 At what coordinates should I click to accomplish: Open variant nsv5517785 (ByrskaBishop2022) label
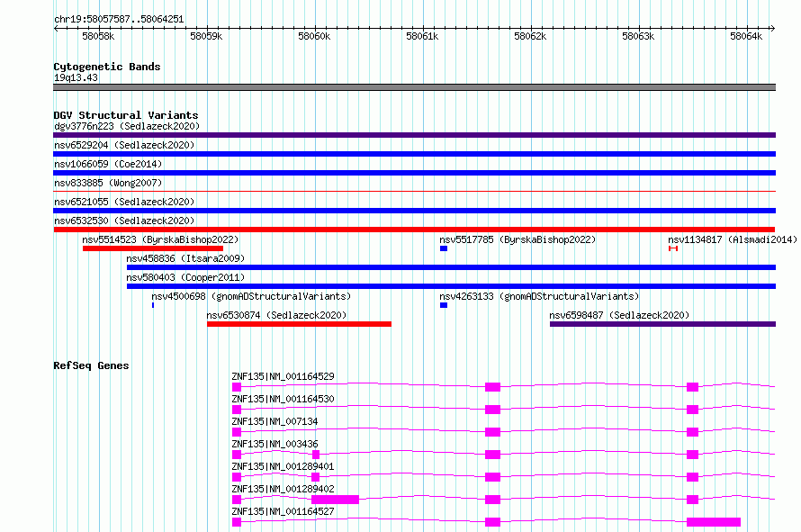pos(517,239)
